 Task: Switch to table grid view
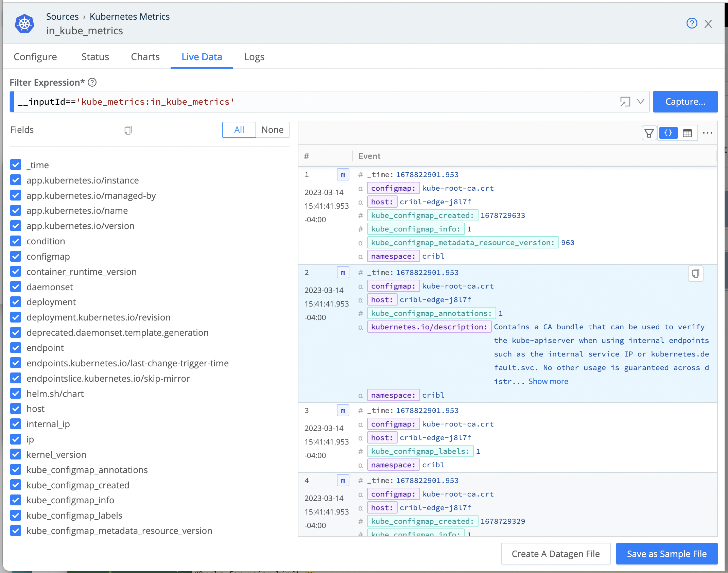tap(687, 133)
